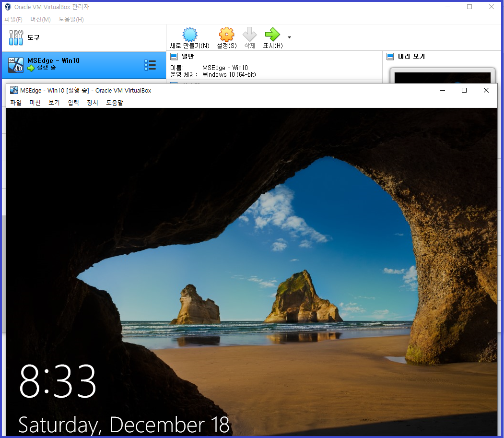The image size is (504, 438).
Task: Open the 도움말(H) menu in VirtualBox Manager
Action: (x=71, y=19)
